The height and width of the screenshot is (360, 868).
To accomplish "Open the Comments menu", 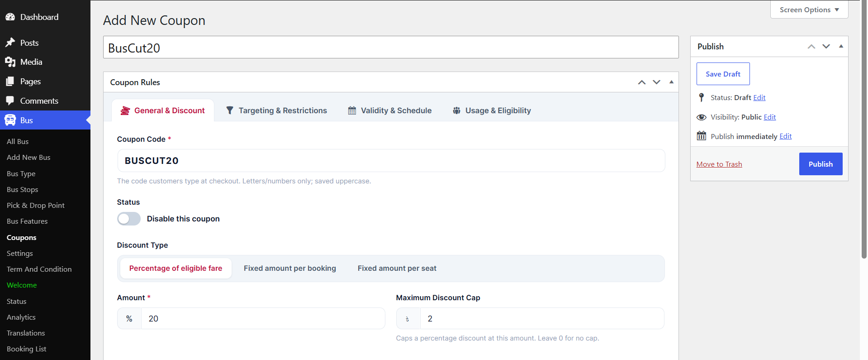I will [45, 101].
